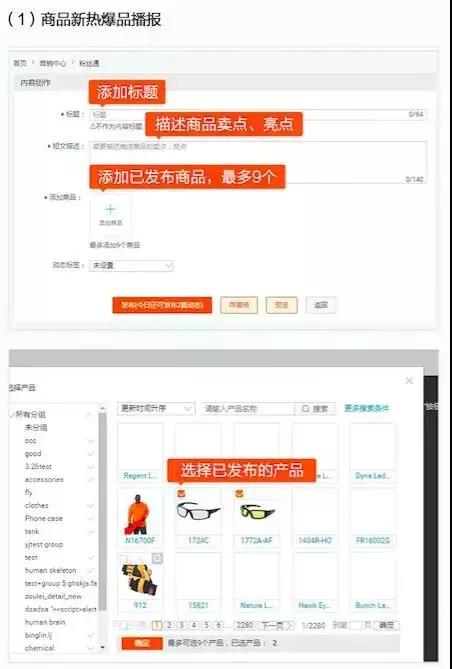Open the dynamic tag dropdown showing 未设置
Image resolution: width=452 pixels, height=669 pixels.
(x=131, y=265)
